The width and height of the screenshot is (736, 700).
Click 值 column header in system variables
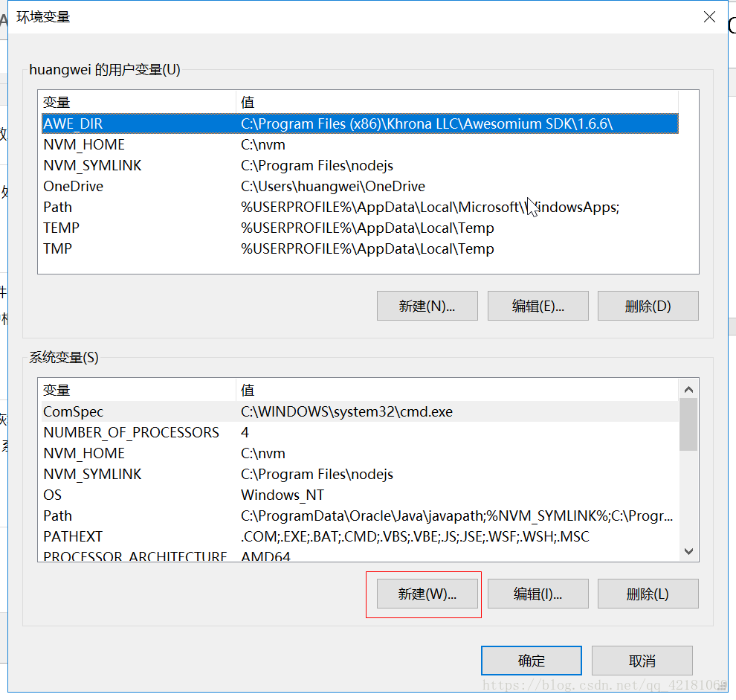(457, 390)
